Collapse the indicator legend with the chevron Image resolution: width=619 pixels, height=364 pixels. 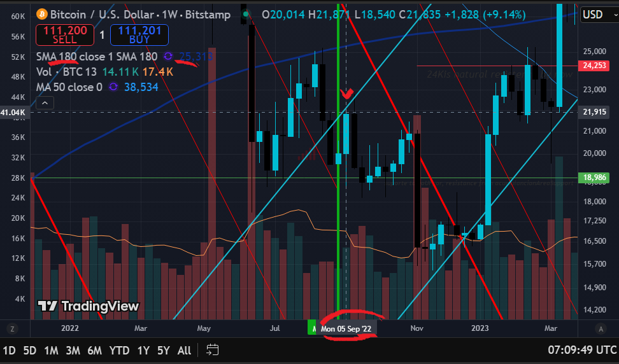pyautogui.click(x=45, y=103)
